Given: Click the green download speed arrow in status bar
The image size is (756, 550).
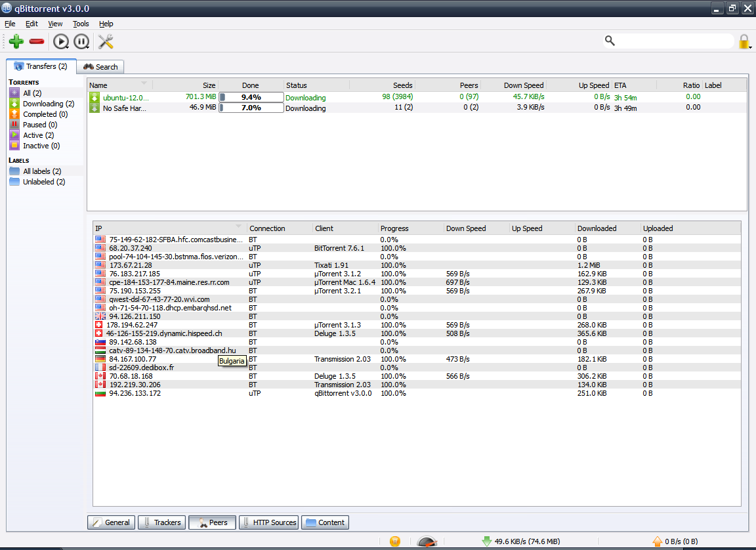Looking at the screenshot, I should click(486, 541).
